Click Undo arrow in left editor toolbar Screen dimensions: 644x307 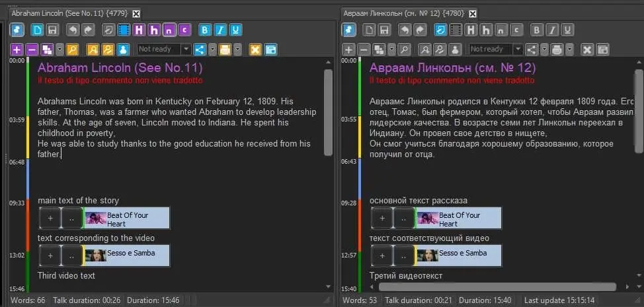(x=73, y=30)
